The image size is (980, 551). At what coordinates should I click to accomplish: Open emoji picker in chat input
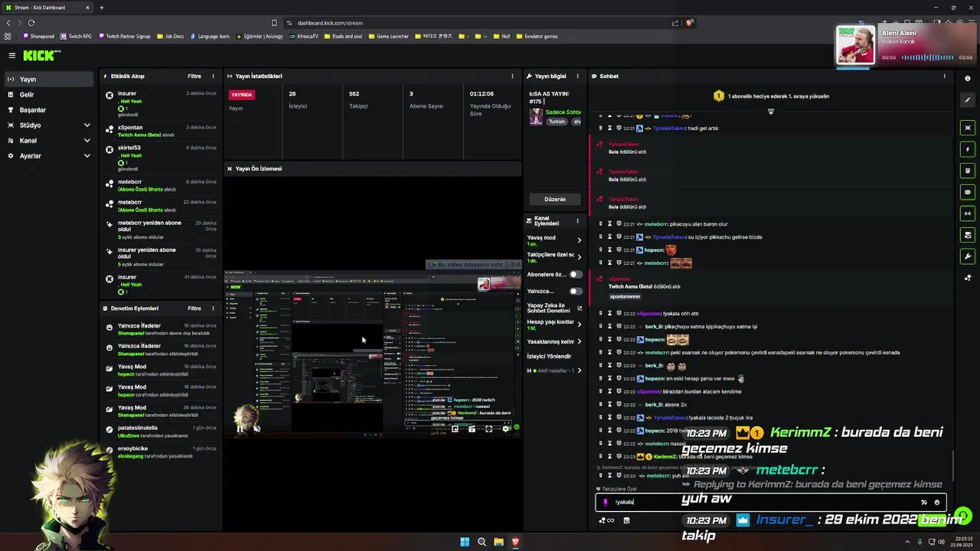click(x=937, y=502)
